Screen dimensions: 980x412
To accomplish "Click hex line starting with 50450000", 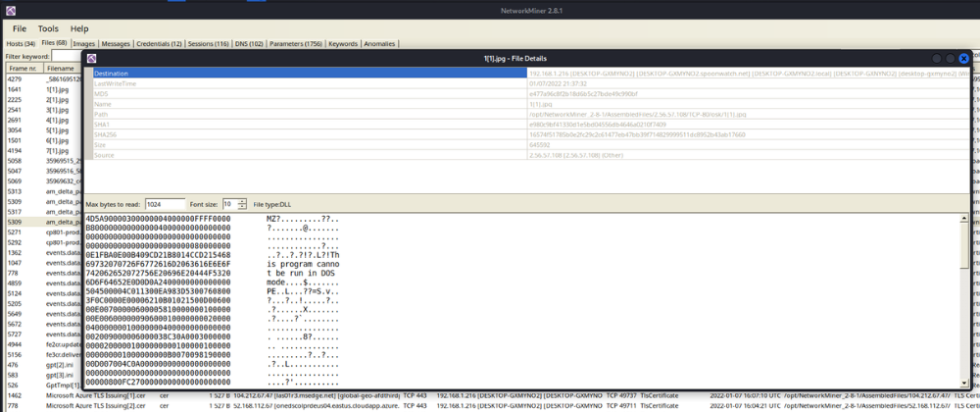I will point(158,291).
